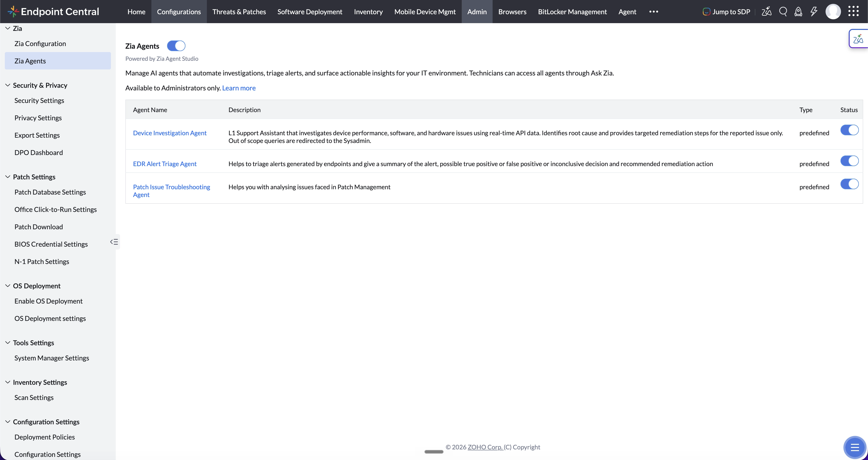The width and height of the screenshot is (868, 460).
Task: Disable the EDR Alert Triage Agent toggle
Action: coord(849,161)
